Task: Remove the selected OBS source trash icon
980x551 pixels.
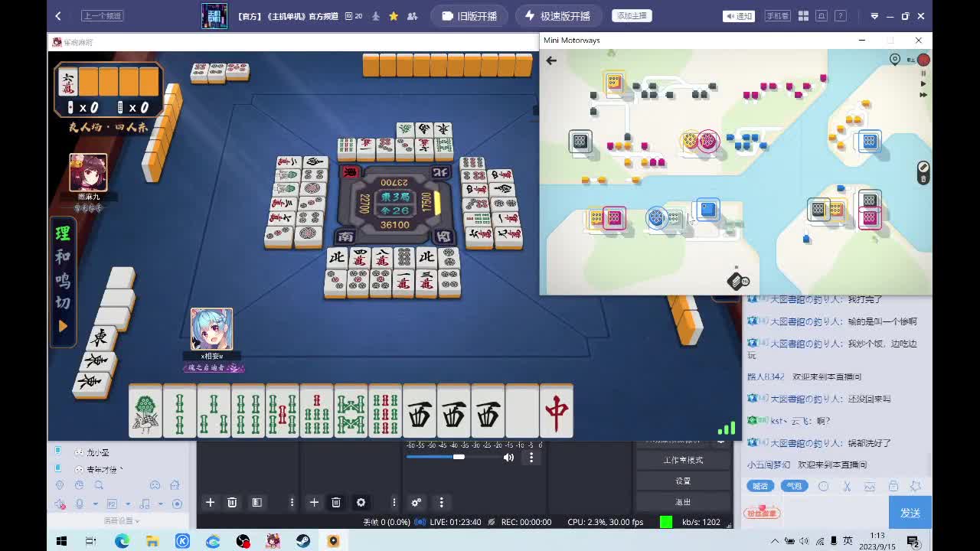Action: point(335,502)
